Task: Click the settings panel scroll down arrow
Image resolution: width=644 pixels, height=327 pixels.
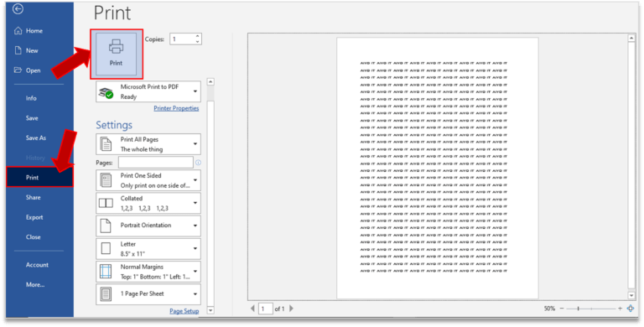Action: click(210, 310)
